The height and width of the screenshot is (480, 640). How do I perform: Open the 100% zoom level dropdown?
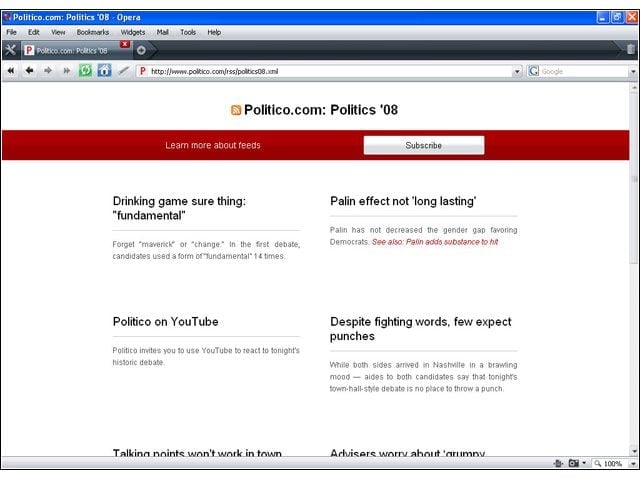pyautogui.click(x=633, y=464)
